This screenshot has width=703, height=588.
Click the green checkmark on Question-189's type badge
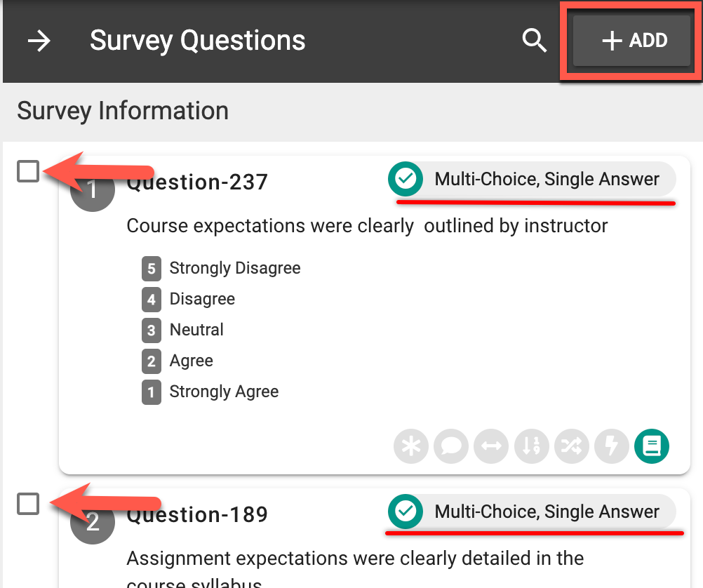tap(406, 512)
